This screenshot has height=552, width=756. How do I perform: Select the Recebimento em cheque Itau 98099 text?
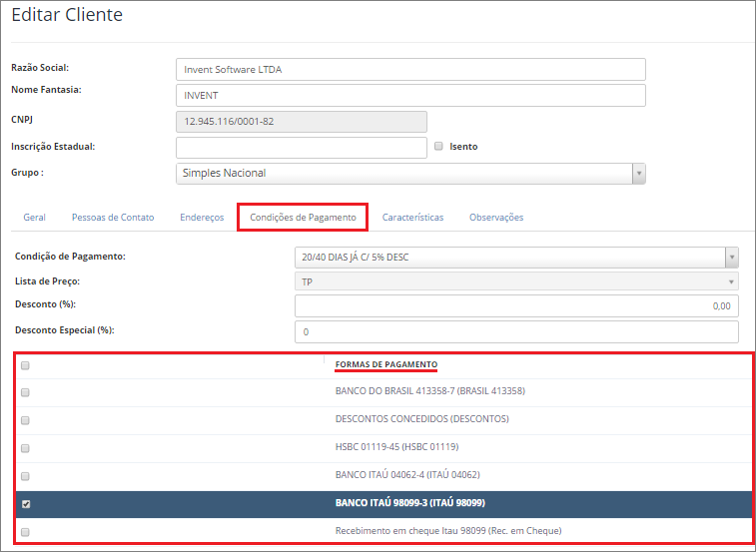[448, 531]
